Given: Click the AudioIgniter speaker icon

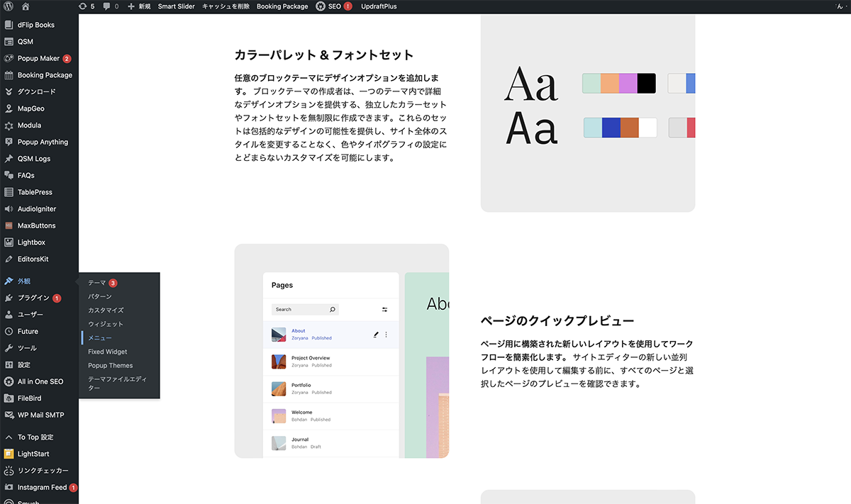Looking at the screenshot, I should (x=9, y=209).
